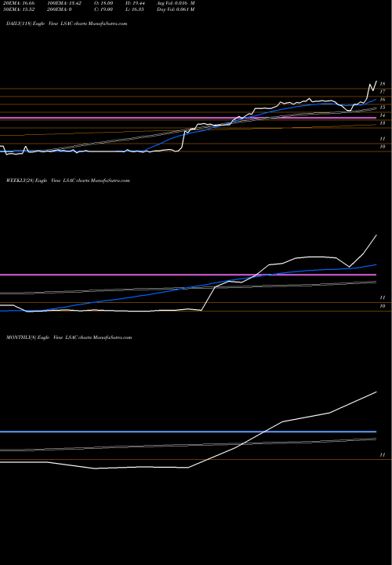Select the 20EMA: 16.66 value

pos(20,3)
